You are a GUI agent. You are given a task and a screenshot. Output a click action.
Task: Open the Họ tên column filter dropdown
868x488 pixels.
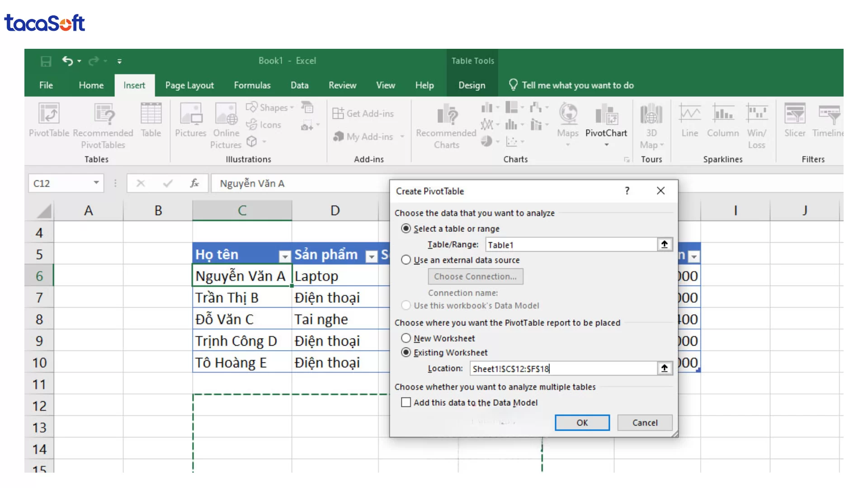pos(284,256)
